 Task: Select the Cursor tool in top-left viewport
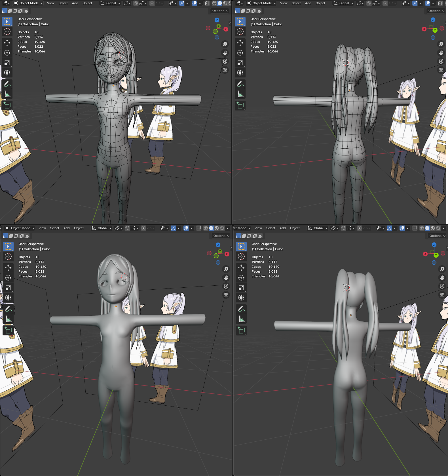click(x=7, y=31)
